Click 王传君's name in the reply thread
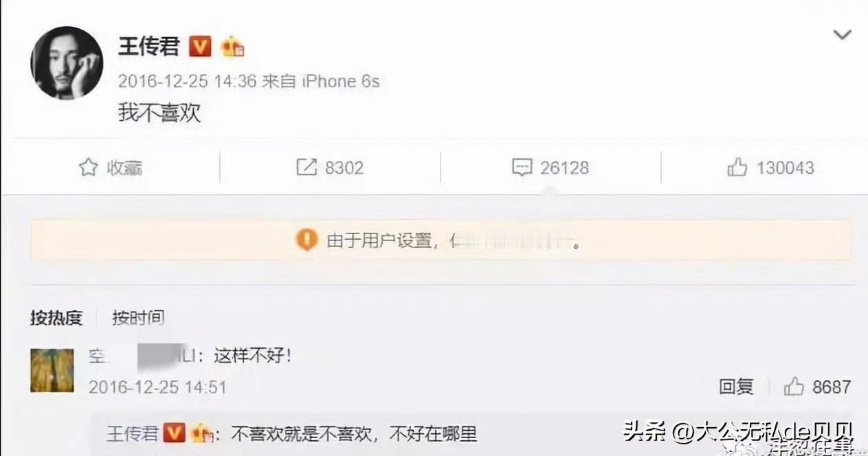868x456 pixels. pos(133,433)
